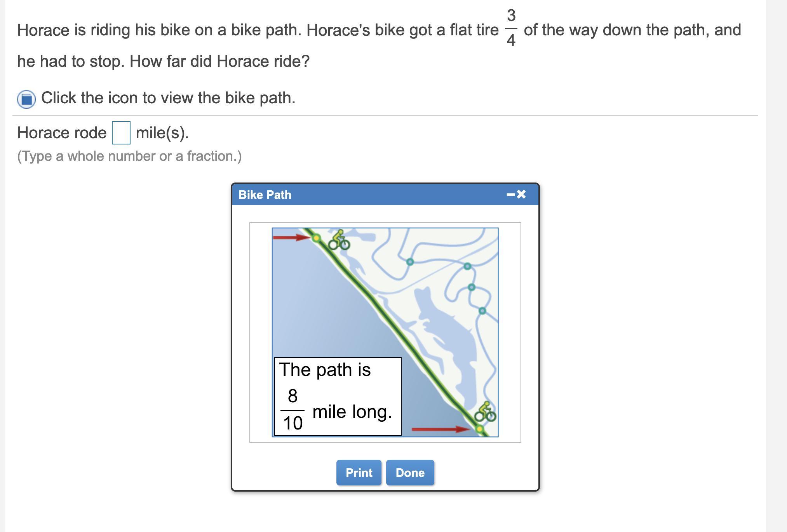787x532 pixels.
Task: Click Done to close the dialog
Action: pyautogui.click(x=410, y=473)
